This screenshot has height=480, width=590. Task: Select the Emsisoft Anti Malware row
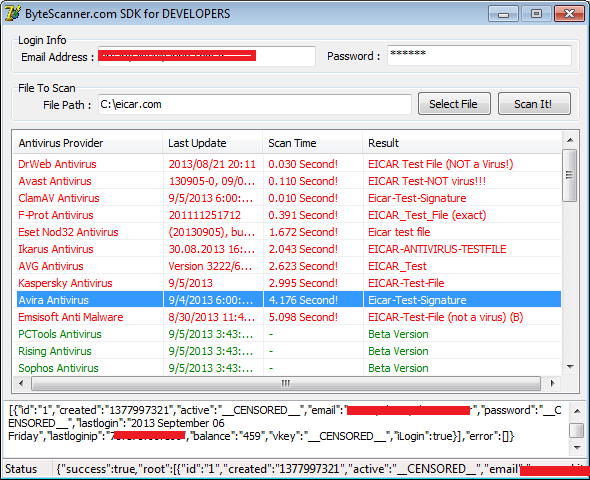click(287, 317)
